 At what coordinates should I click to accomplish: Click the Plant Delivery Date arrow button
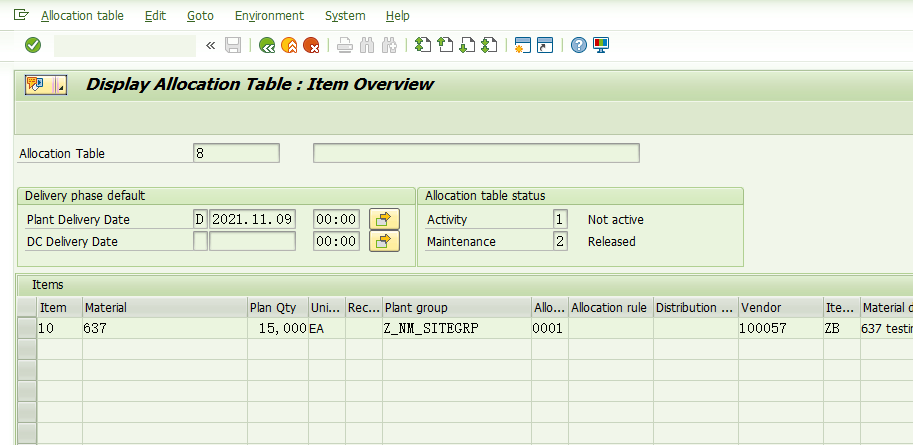(x=384, y=220)
